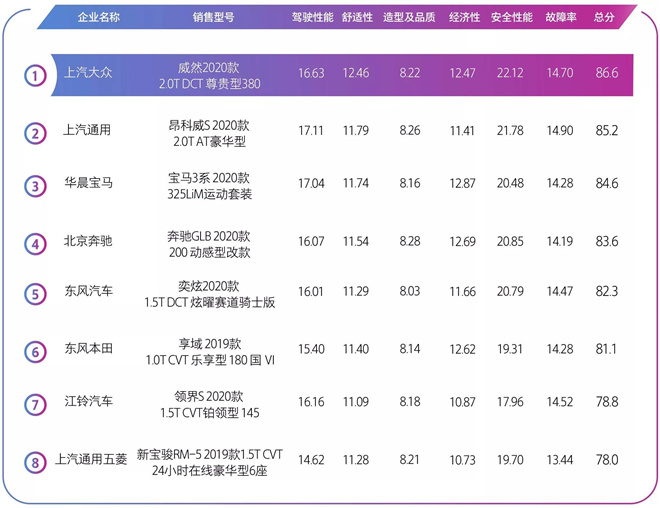Screen dimensions: 660x508
Task: Click model 昂科威S 2020款 2.0T AT豪华型
Action: [x=209, y=133]
